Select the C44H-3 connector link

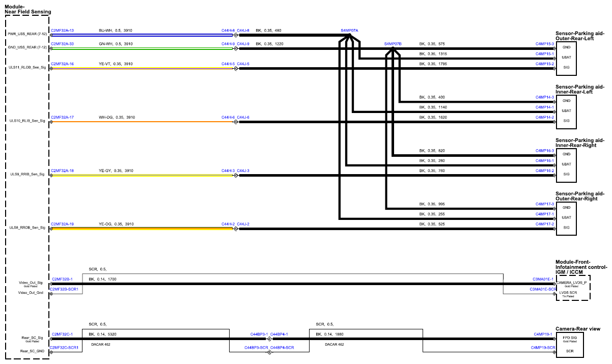pos(228,171)
